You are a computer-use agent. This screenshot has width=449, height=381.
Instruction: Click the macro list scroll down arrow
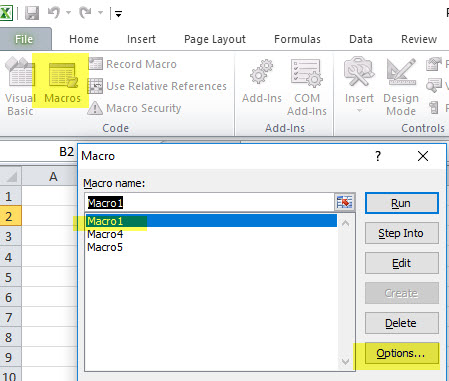(x=346, y=361)
